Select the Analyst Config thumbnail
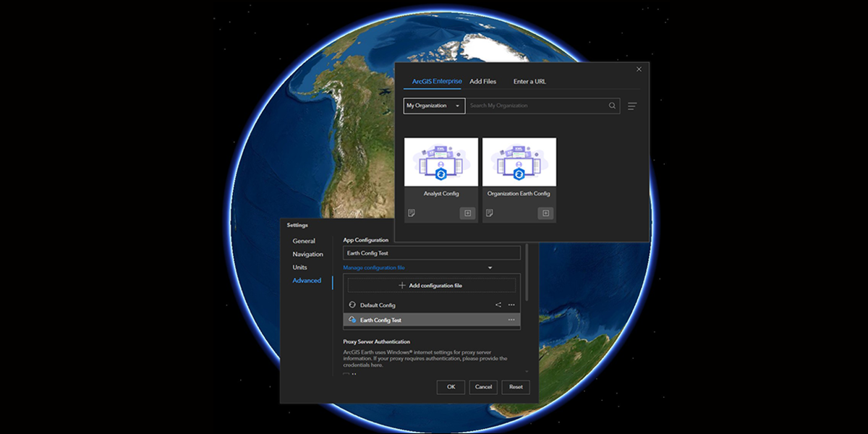Screen dimensions: 868x434 (x=441, y=161)
